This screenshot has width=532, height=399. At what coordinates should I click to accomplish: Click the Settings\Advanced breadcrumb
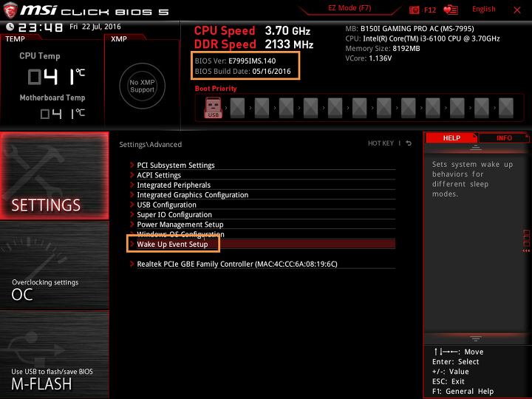[150, 145]
